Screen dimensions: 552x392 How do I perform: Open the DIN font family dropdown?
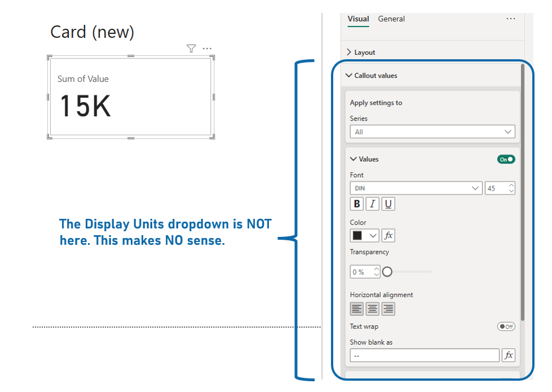[416, 188]
